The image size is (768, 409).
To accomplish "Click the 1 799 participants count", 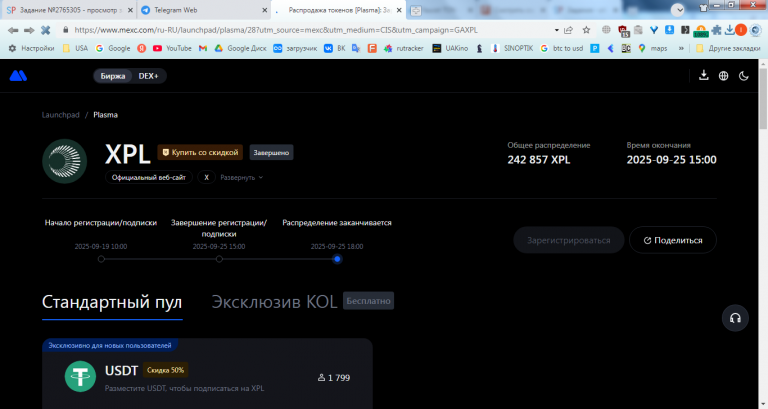I will pyautogui.click(x=334, y=378).
